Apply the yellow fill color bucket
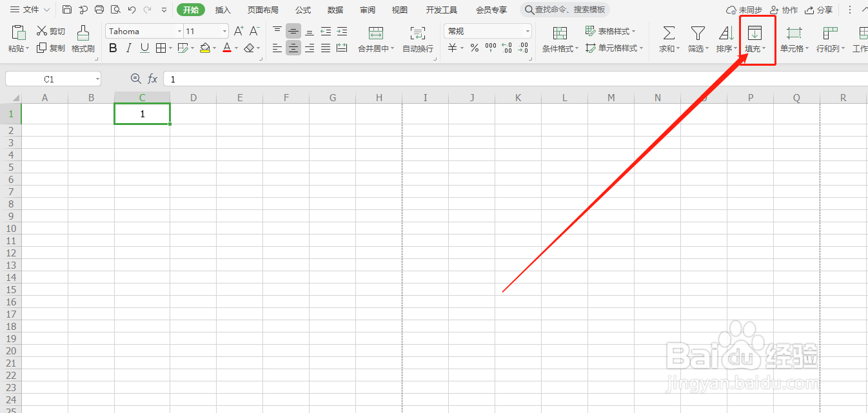Screen dimensions: 868x413 [205, 48]
